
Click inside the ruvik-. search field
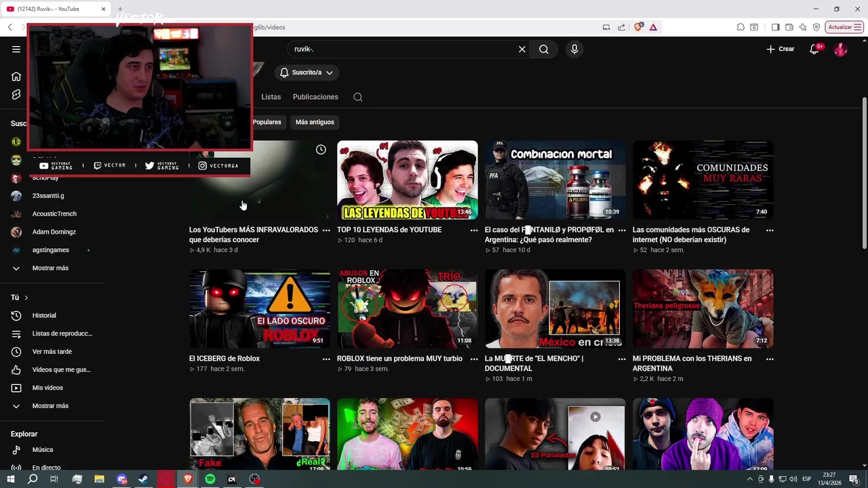coord(403,49)
